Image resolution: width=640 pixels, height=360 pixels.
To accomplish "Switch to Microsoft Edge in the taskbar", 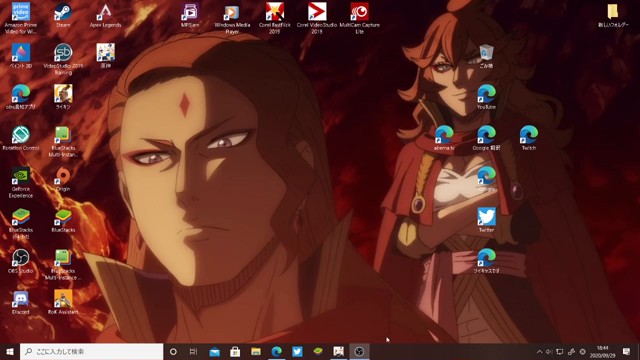I will 277,351.
